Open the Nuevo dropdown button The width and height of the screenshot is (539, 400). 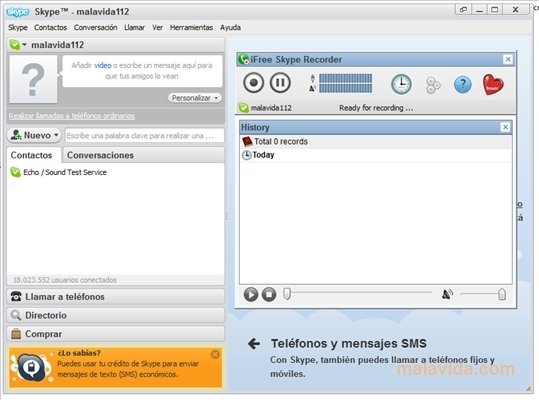[34, 135]
